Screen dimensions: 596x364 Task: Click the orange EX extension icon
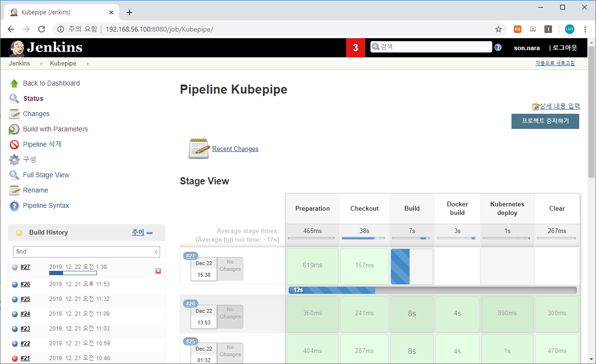click(x=518, y=29)
